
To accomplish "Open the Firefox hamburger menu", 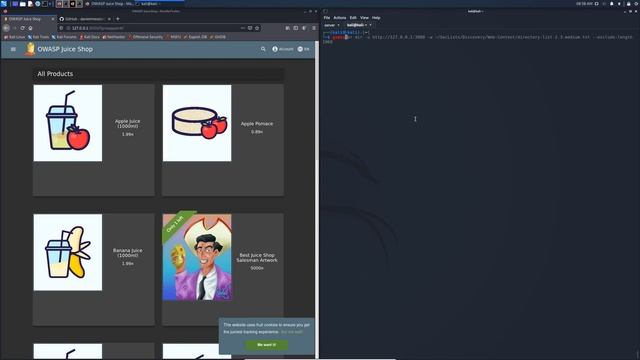I will pyautogui.click(x=313, y=28).
